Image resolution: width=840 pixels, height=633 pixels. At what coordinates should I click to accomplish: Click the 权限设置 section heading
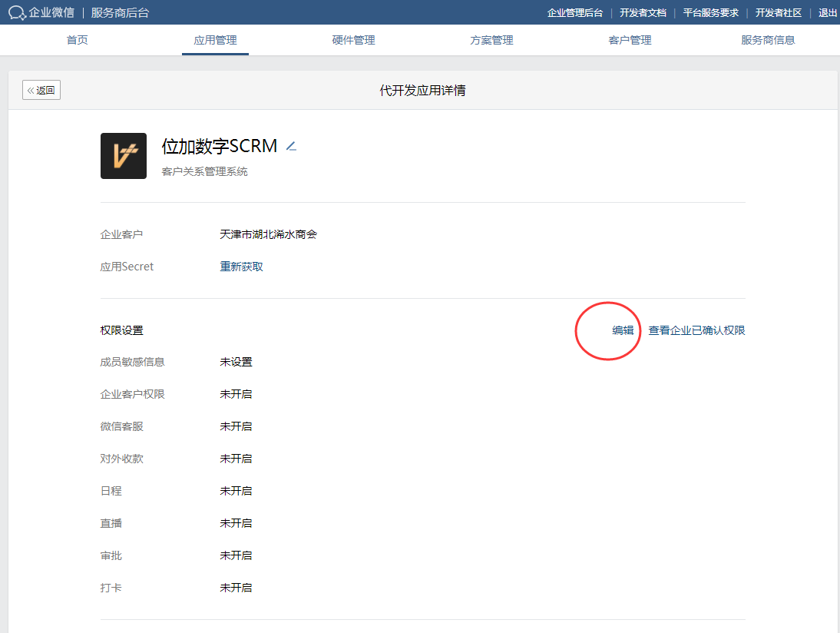coord(122,330)
